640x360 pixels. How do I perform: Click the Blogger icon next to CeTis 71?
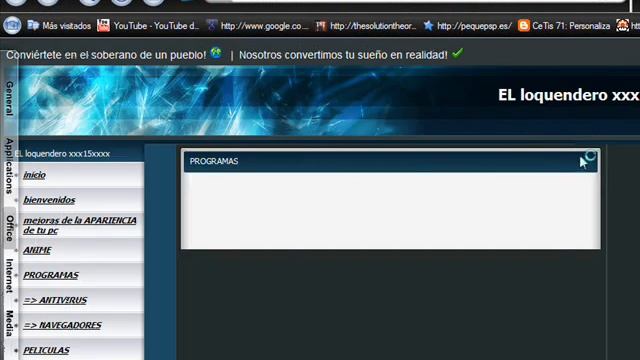point(524,26)
